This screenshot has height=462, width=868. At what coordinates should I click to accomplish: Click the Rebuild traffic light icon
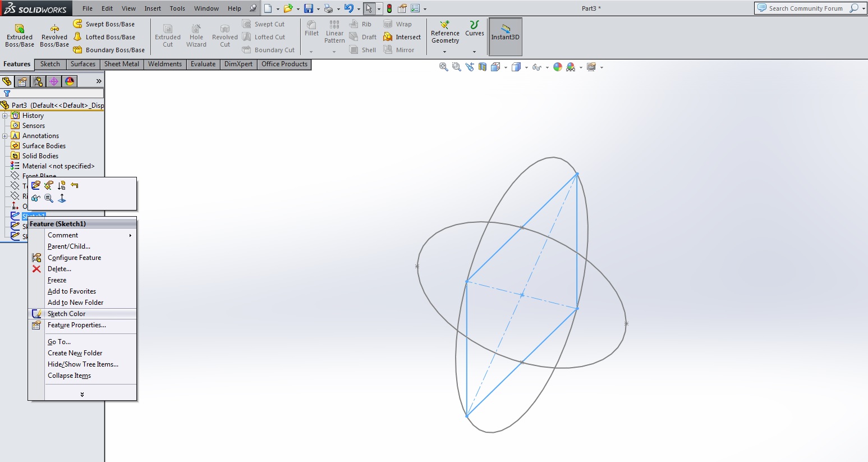tap(389, 8)
